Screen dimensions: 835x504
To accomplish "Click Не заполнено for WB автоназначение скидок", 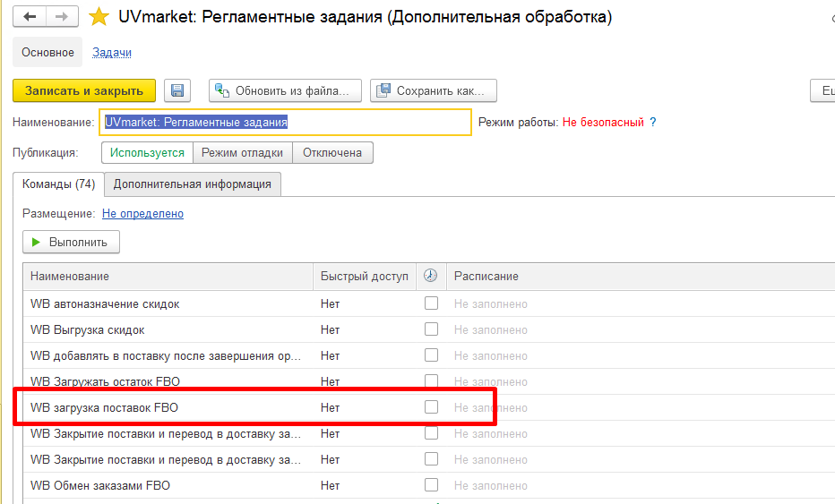I will pyautogui.click(x=490, y=303).
